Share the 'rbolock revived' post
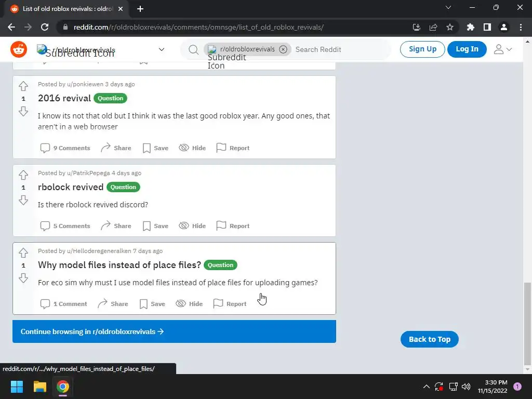This screenshot has width=532, height=399. point(116,226)
